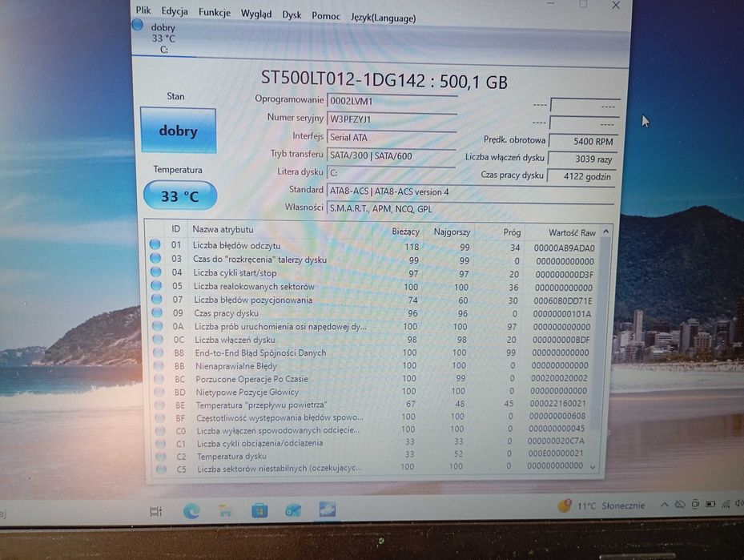Click the 'Nazwa atrybutu' column header
This screenshot has height=560, width=744.
point(223,229)
